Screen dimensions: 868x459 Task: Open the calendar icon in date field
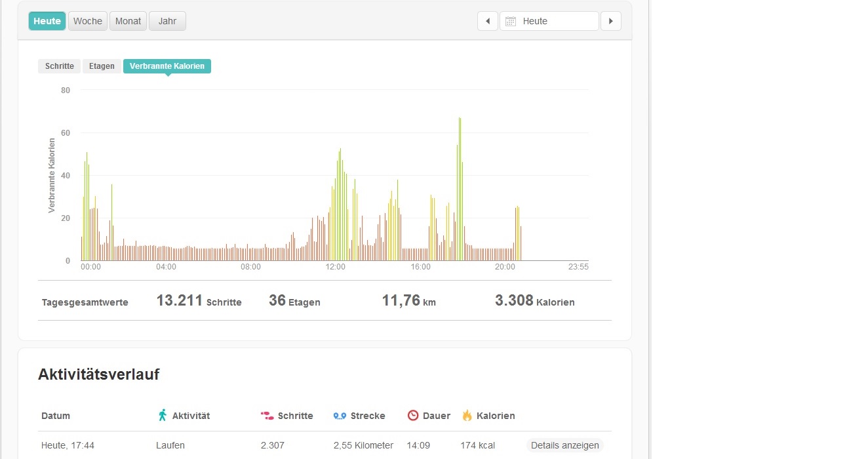tap(511, 21)
